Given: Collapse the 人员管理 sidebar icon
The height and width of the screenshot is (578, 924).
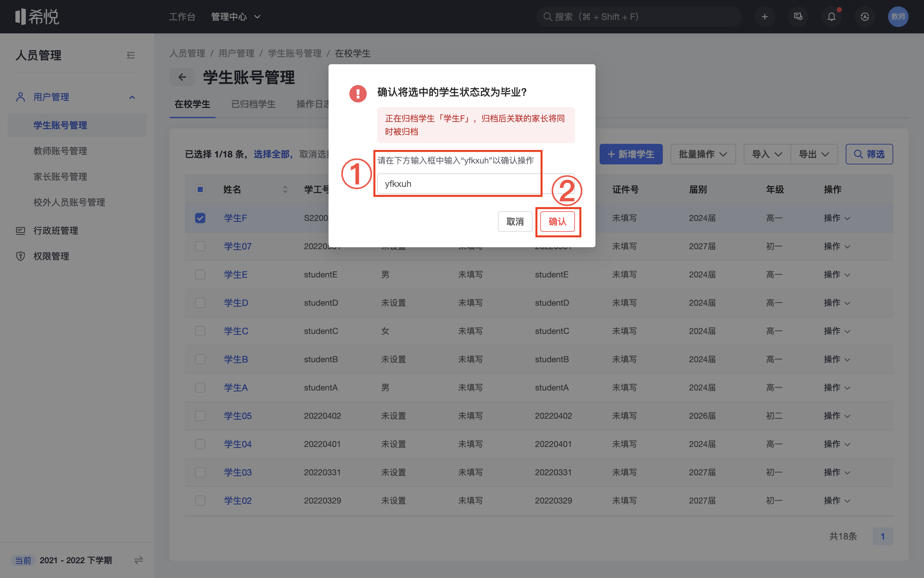Looking at the screenshot, I should click(x=131, y=56).
